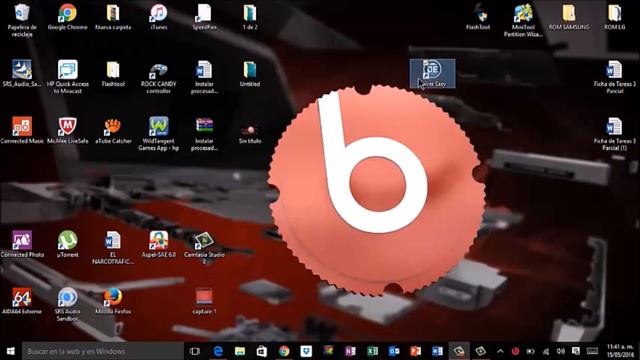Open WildTangent Games App - hp
Image resolution: width=640 pixels, height=360 pixels.
159,134
